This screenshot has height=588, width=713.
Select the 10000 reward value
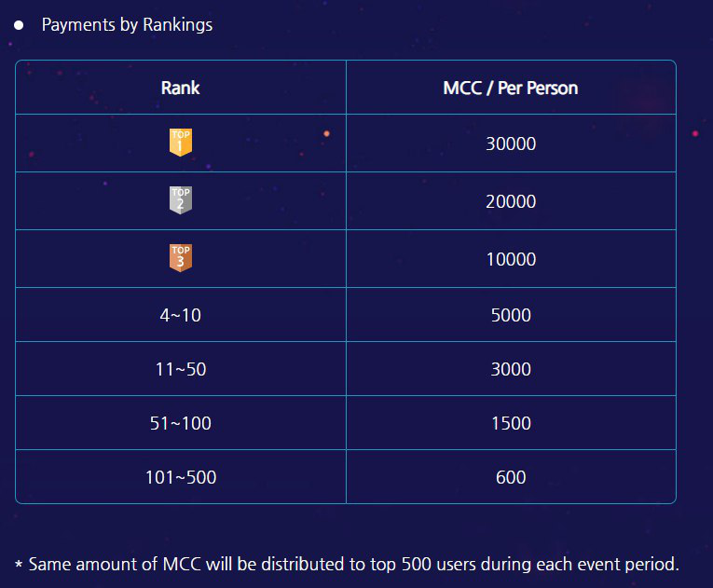point(511,259)
